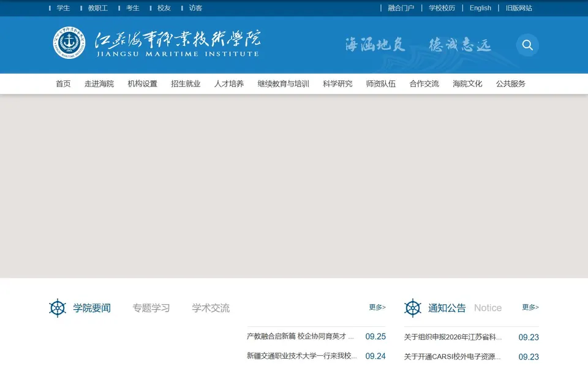This screenshot has width=588, height=368.
Task: Click the large gray banner image area
Action: [x=294, y=186]
